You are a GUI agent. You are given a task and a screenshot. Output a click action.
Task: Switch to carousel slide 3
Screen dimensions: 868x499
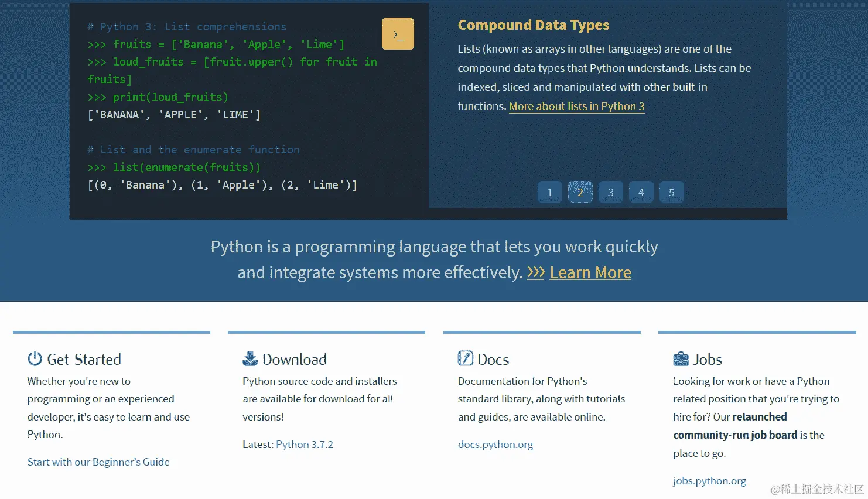click(x=611, y=192)
